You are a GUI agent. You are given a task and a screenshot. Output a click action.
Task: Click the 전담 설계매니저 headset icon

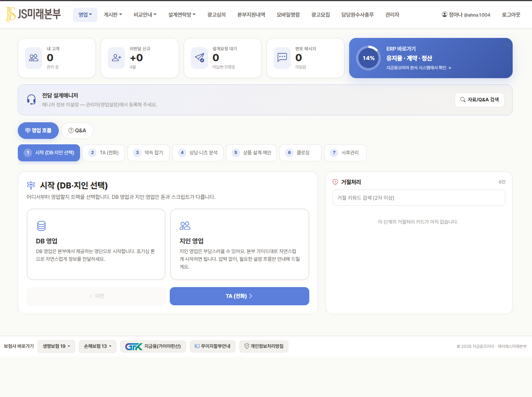31,100
